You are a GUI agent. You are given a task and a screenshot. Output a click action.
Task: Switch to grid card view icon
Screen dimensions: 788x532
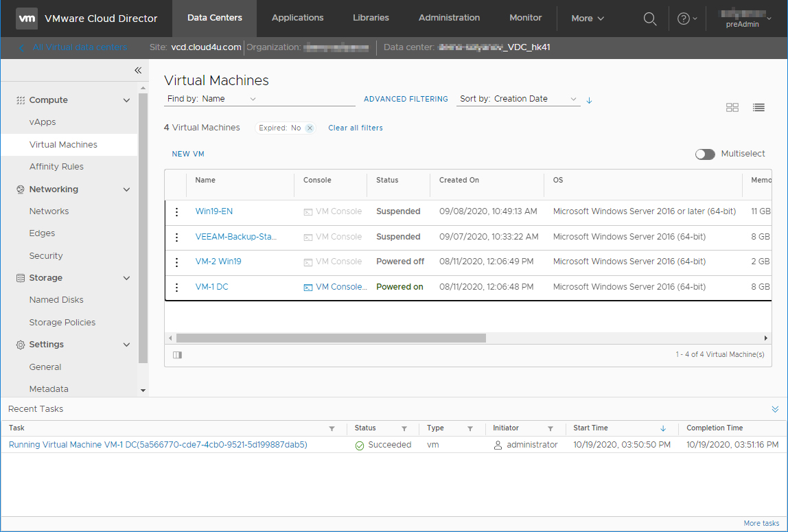(732, 108)
